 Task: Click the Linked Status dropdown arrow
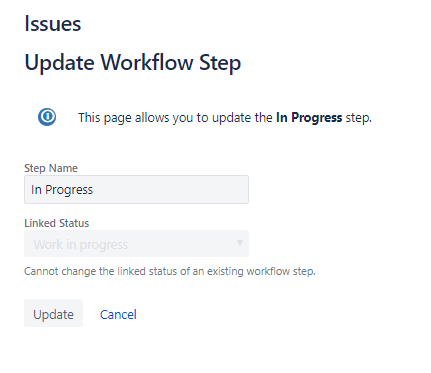tap(240, 243)
